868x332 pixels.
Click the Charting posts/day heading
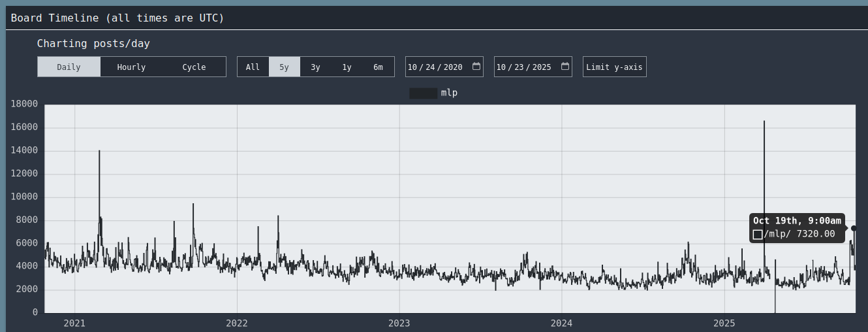click(93, 44)
